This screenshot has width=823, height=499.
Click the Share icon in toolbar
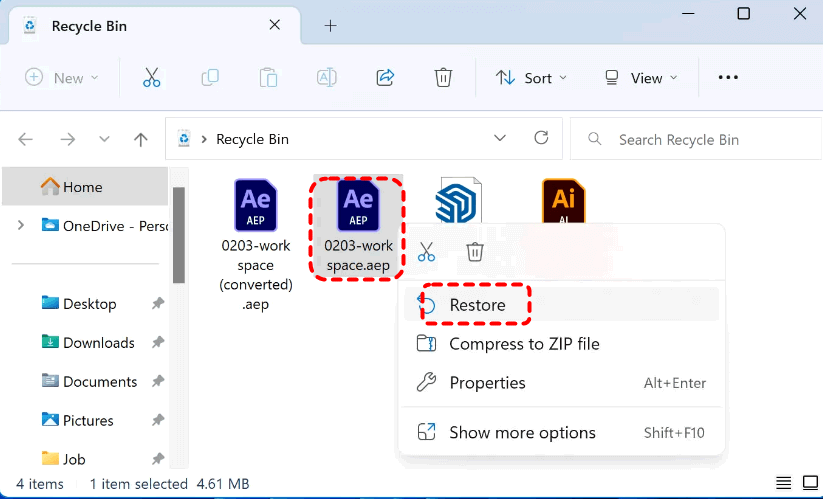coord(385,78)
